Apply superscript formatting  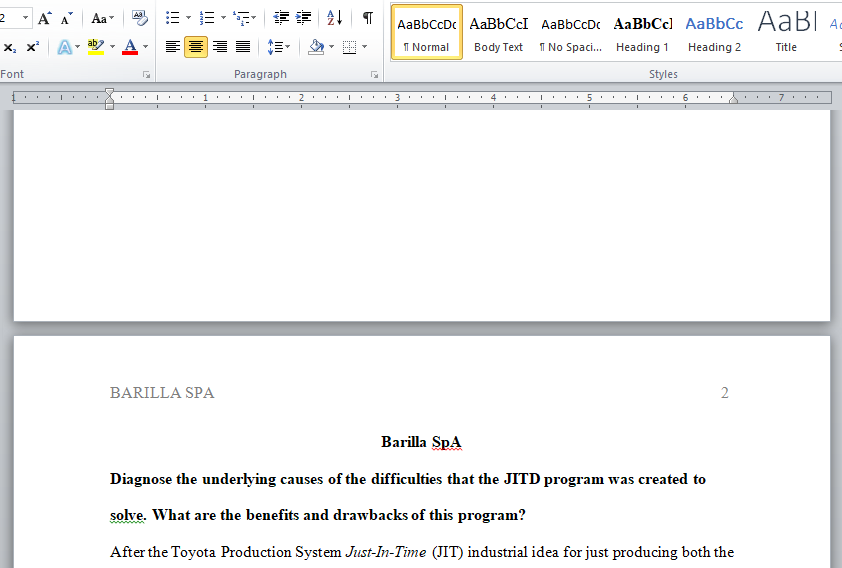click(x=33, y=47)
